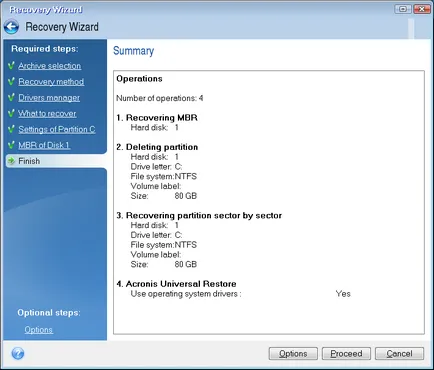Click the restore window button in title bar
The width and height of the screenshot is (434, 370).
(x=403, y=9)
